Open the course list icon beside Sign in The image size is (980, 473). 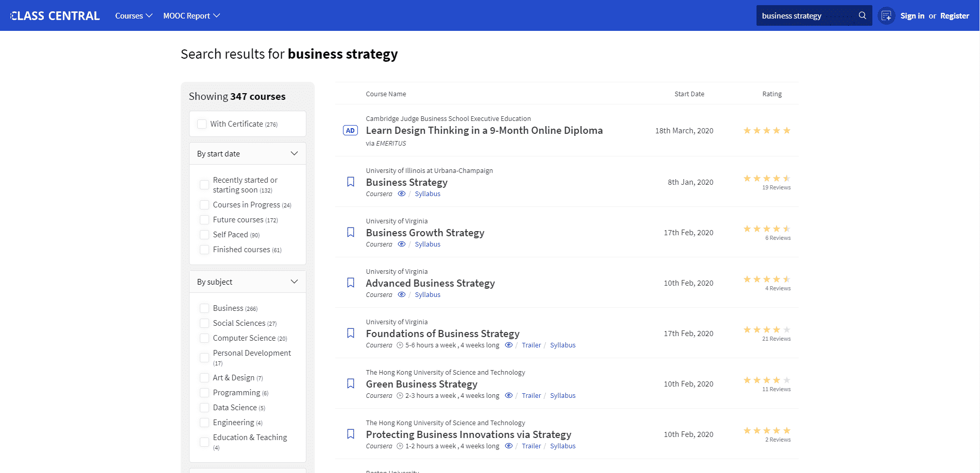click(886, 16)
